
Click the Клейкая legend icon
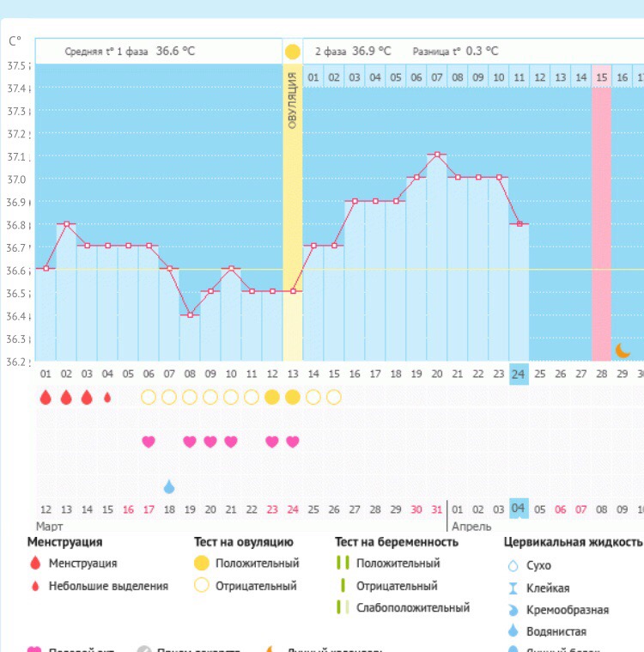point(513,588)
